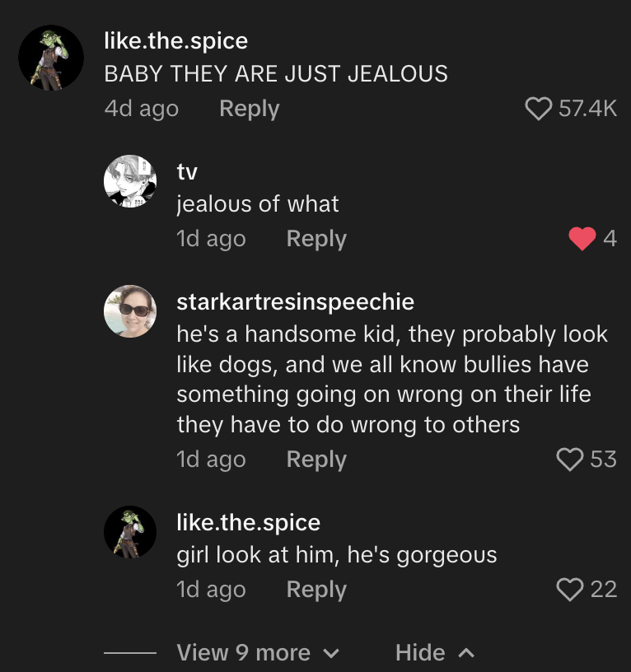Like starkartresinspeechie's reply with heart icon
Viewport: 631px width, 672px height.
(570, 459)
